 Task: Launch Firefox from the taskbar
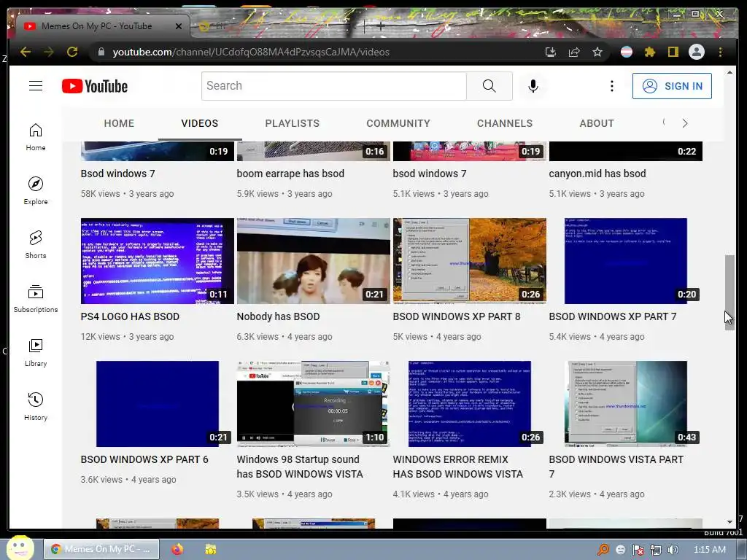point(177,549)
